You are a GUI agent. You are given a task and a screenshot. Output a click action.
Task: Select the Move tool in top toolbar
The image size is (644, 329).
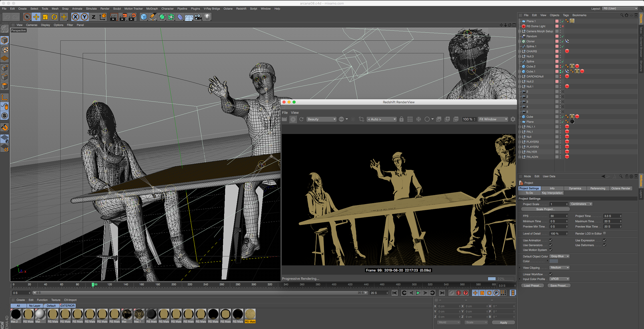click(36, 17)
